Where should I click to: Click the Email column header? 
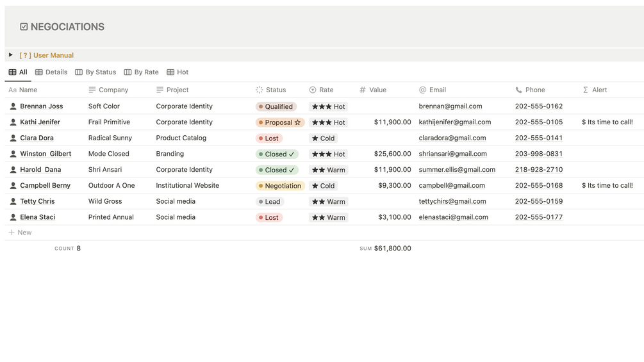pos(433,90)
